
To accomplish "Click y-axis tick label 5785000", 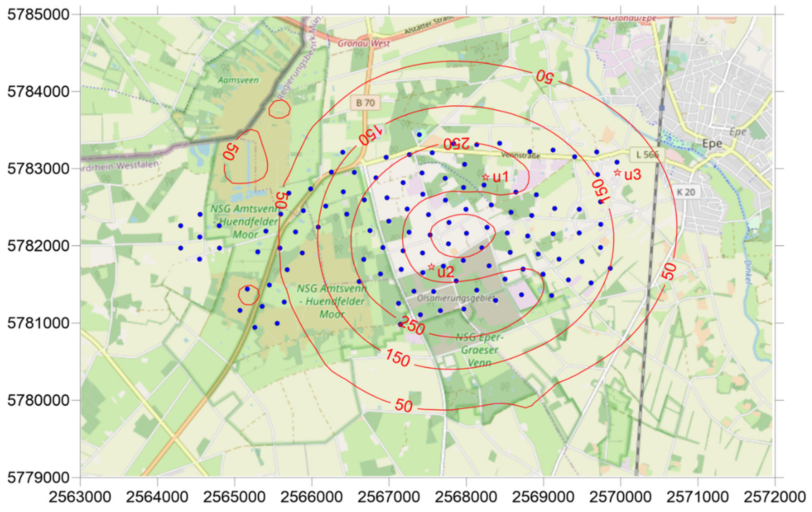I will click(38, 15).
